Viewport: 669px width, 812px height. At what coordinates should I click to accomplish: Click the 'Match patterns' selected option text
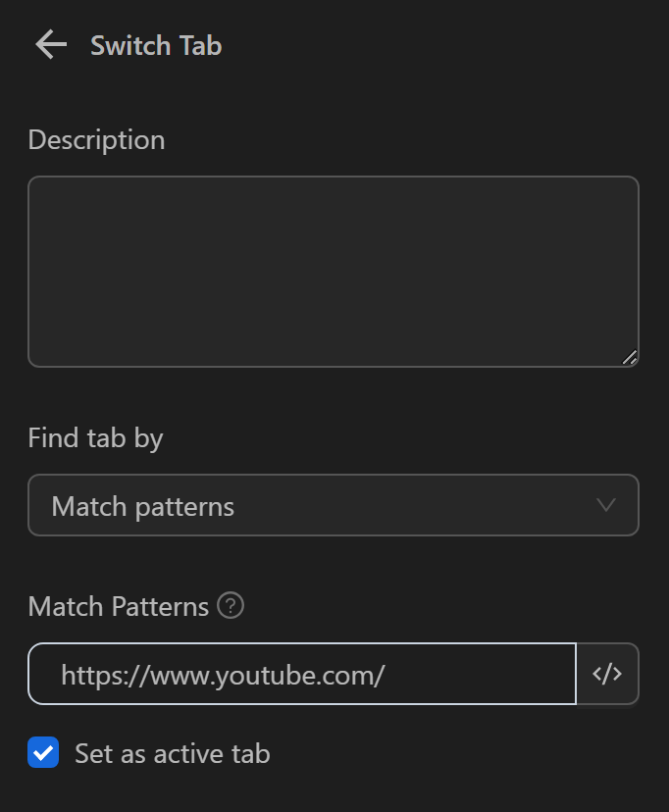tap(143, 506)
